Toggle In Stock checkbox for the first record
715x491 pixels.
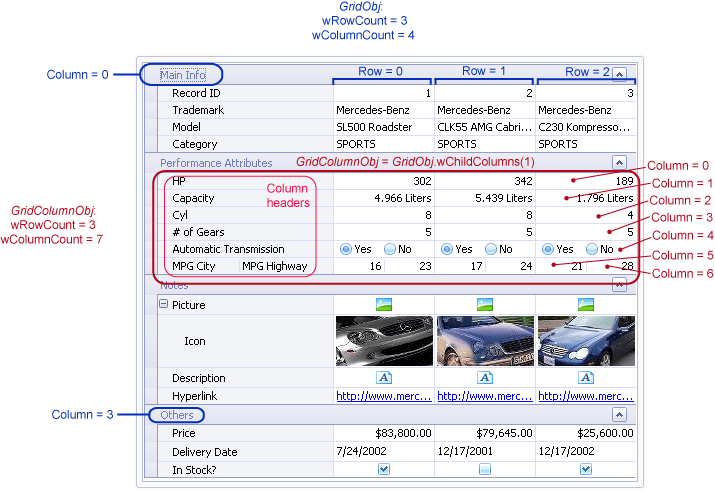(384, 469)
